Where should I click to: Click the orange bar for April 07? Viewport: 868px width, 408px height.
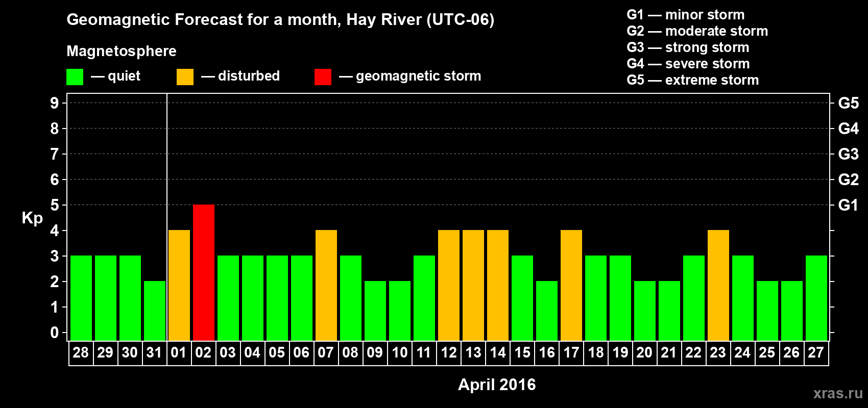pyautogui.click(x=326, y=286)
